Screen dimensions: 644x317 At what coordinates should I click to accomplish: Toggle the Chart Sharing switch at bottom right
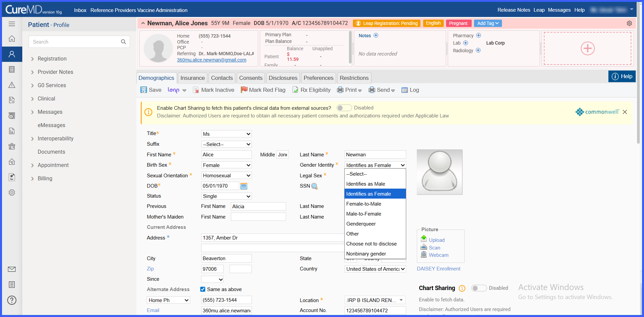(479, 288)
